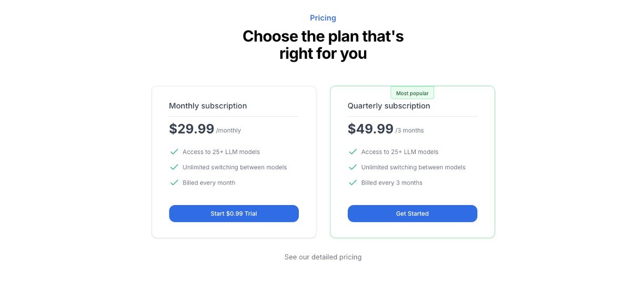Click the Most popular badge
The width and height of the screenshot is (644, 284).
coord(412,93)
